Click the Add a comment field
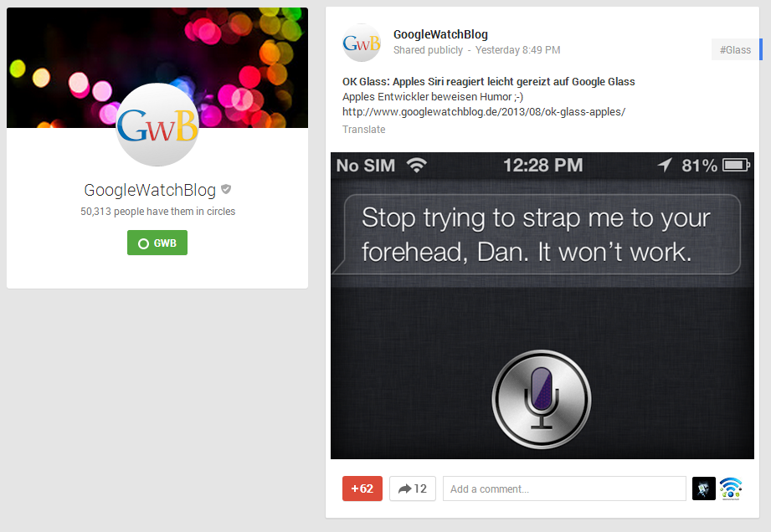 pyautogui.click(x=564, y=489)
